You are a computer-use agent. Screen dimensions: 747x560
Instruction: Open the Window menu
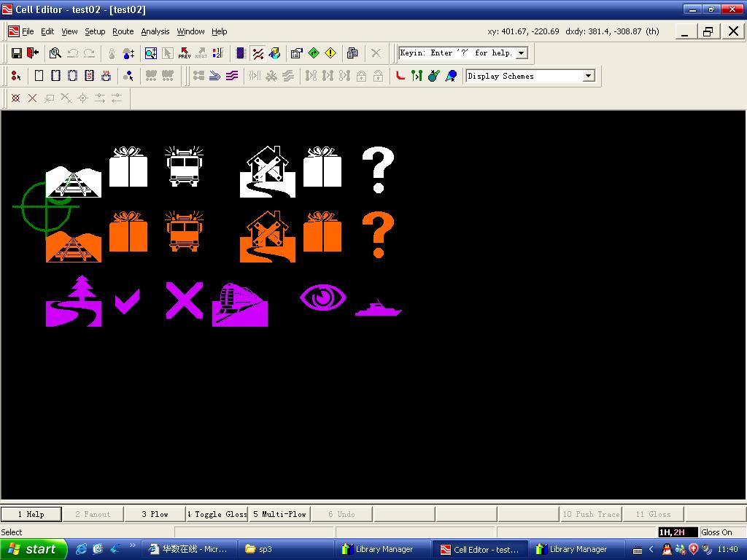pyautogui.click(x=190, y=31)
